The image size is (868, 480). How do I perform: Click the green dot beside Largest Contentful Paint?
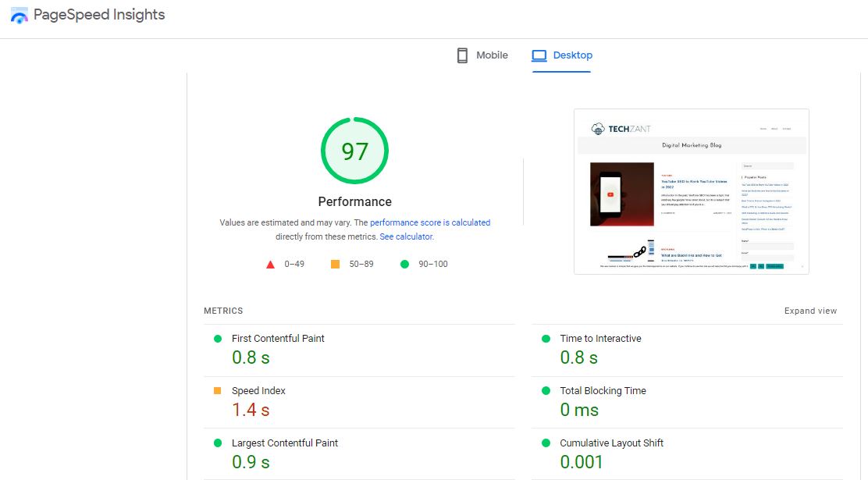tap(218, 443)
